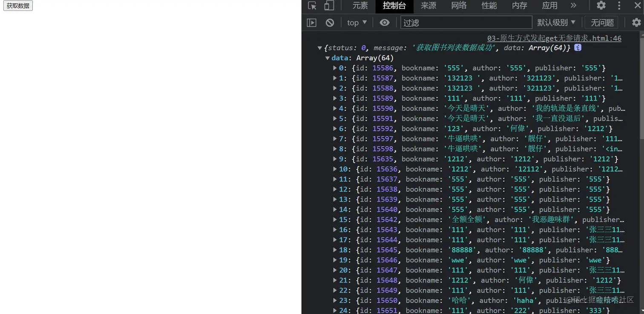Expand array item 8 with id 15598
The height and width of the screenshot is (314, 644).
[x=335, y=149]
